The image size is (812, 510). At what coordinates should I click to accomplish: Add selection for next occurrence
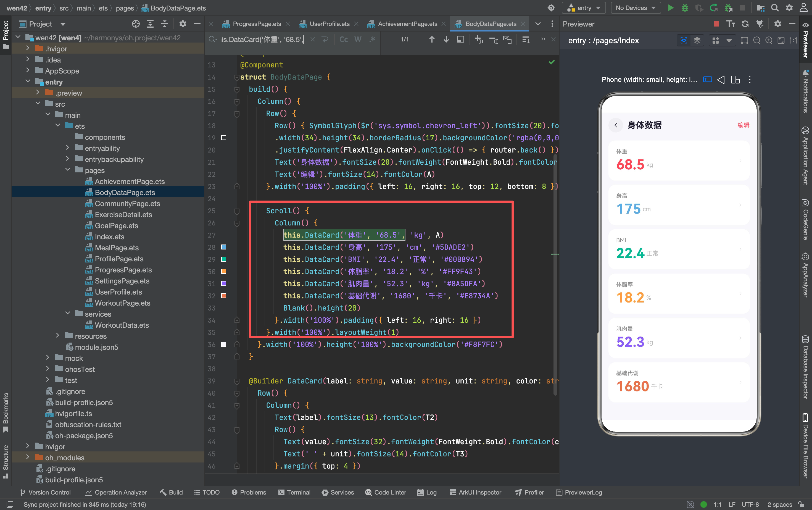(479, 40)
